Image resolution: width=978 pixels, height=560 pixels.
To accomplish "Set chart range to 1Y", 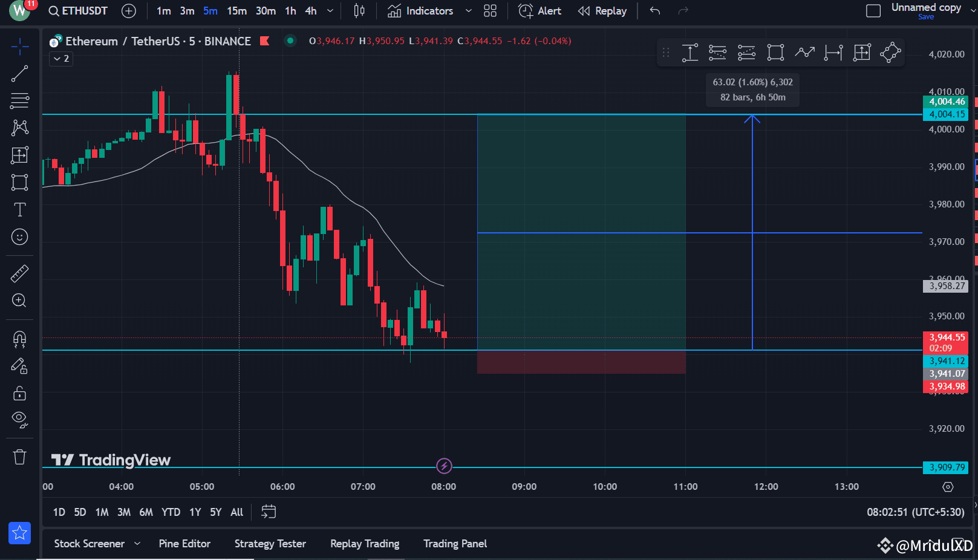I will click(195, 512).
